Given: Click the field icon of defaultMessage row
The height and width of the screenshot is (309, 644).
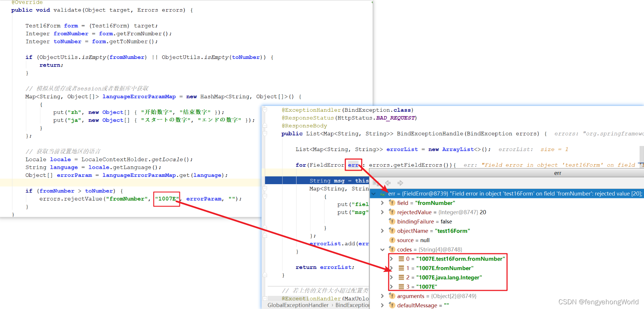Looking at the screenshot, I should 392,305.
